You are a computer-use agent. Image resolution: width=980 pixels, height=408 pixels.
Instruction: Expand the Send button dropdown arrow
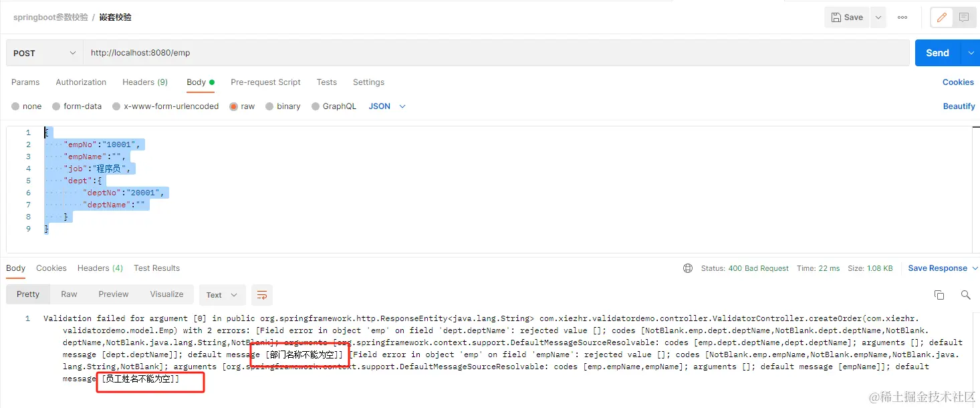click(x=971, y=53)
